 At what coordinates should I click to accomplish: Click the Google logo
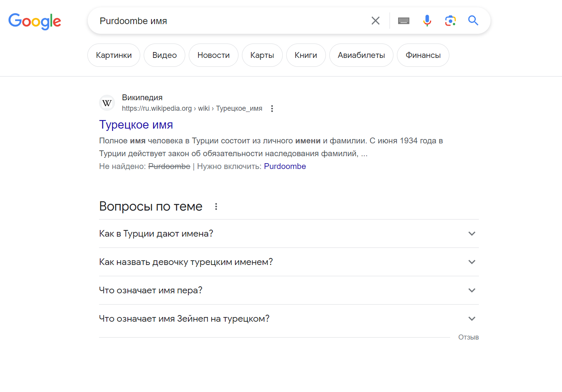pos(35,21)
